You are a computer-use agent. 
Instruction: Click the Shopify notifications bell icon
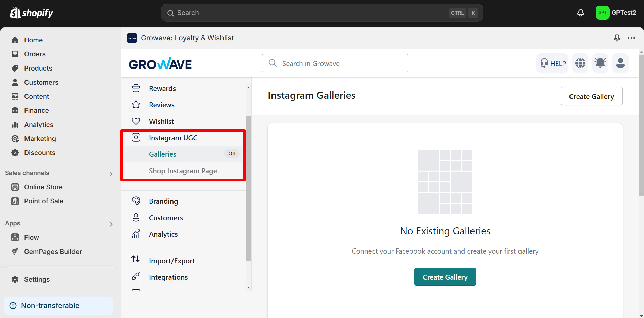click(580, 13)
